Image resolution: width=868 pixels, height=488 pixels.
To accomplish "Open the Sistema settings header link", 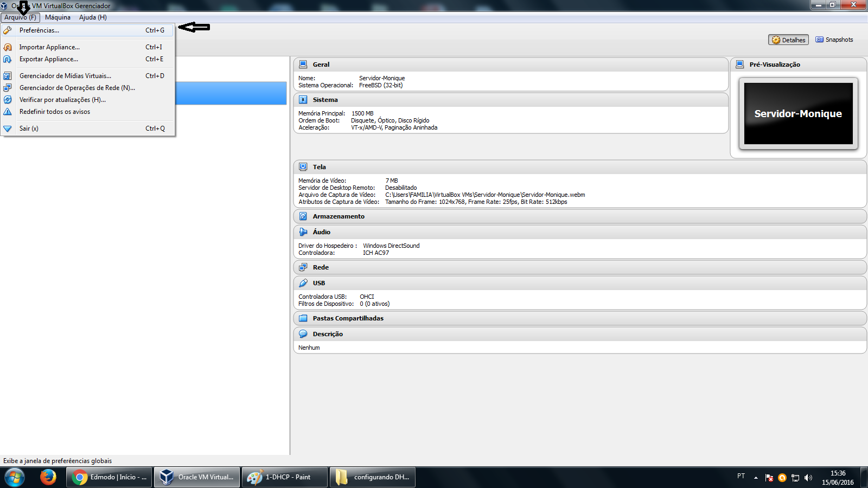I will [x=325, y=100].
